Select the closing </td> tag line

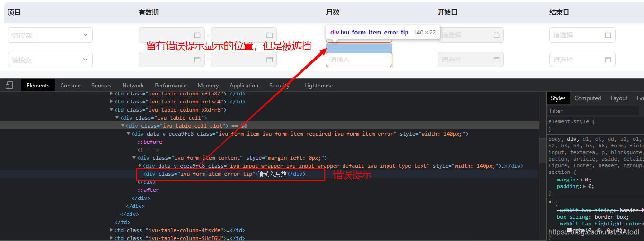[122, 222]
